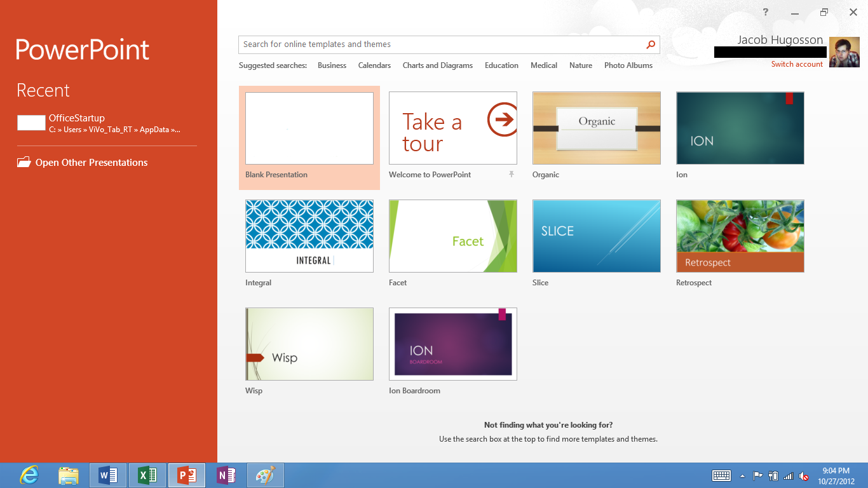Open the Facet theme
The height and width of the screenshot is (488, 868).
pyautogui.click(x=452, y=236)
